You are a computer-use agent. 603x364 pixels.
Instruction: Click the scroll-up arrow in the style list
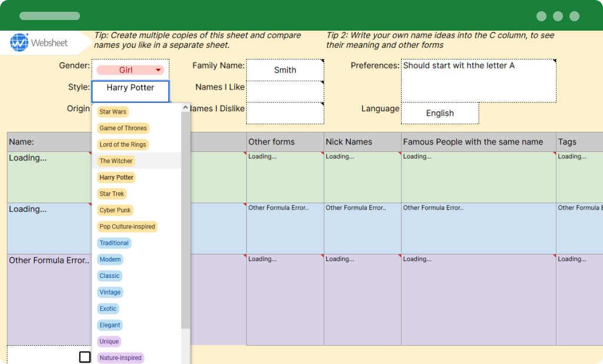point(185,107)
